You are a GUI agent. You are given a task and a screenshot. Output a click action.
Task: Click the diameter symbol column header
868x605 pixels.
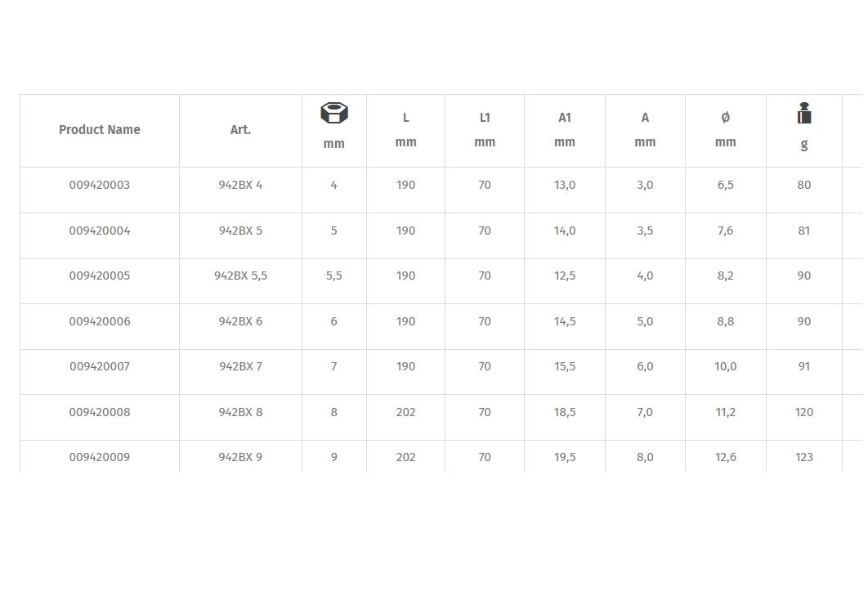[725, 130]
